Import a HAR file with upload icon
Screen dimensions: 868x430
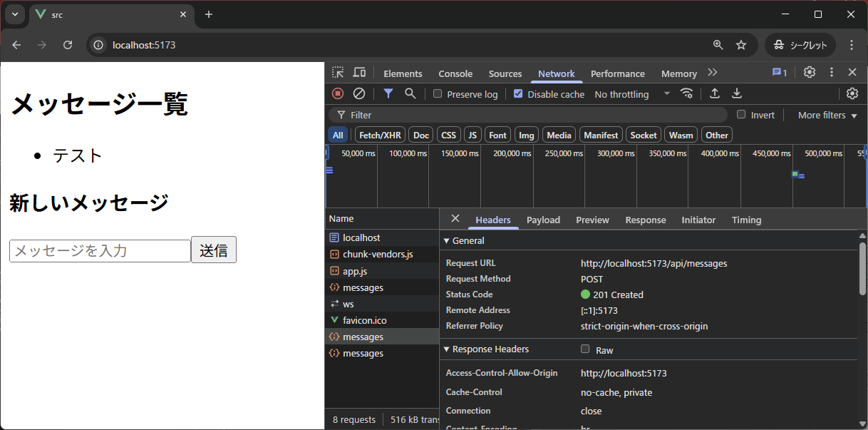click(x=714, y=93)
